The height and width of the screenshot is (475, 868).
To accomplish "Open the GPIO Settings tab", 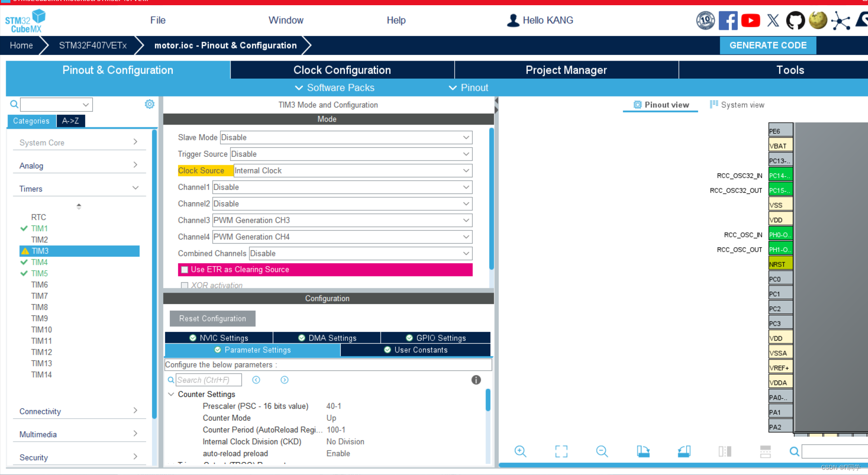I will [x=436, y=338].
